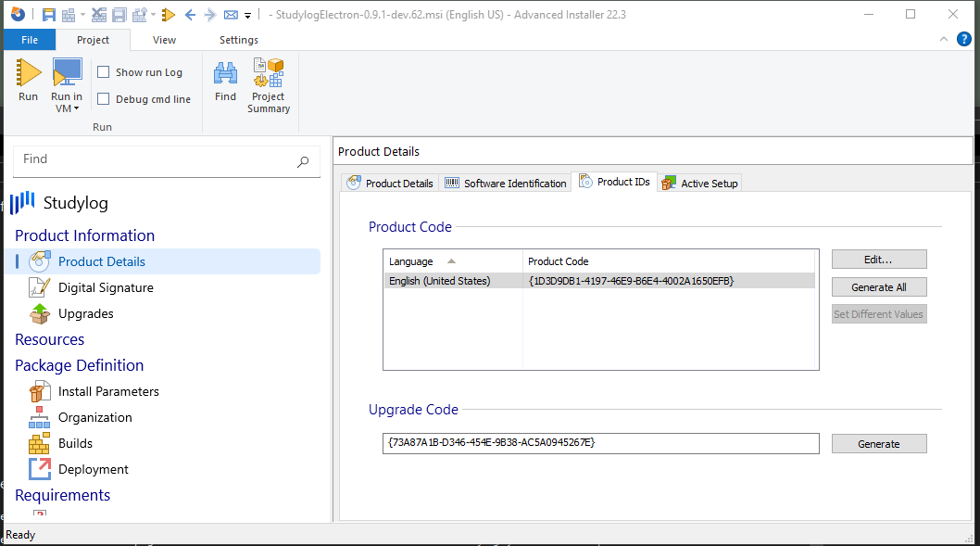This screenshot has width=980, height=546.
Task: Open help via blue question mark icon
Action: click(964, 39)
